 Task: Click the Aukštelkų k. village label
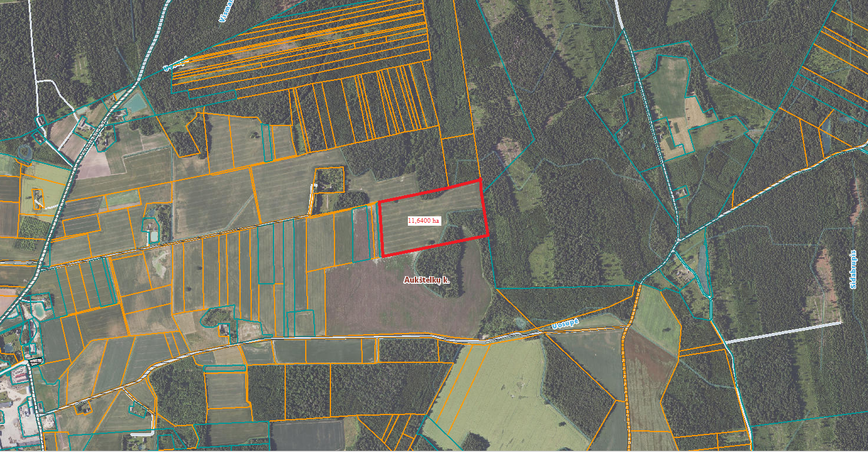coord(427,280)
